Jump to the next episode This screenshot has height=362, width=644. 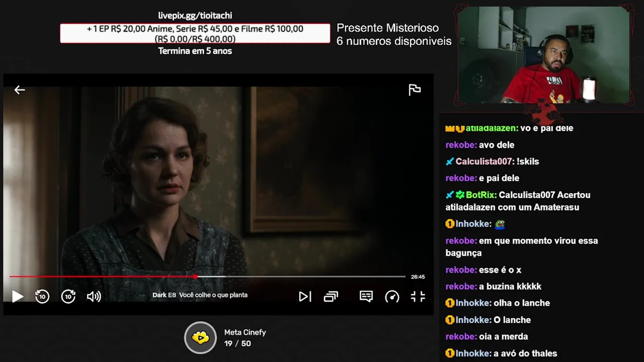305,297
